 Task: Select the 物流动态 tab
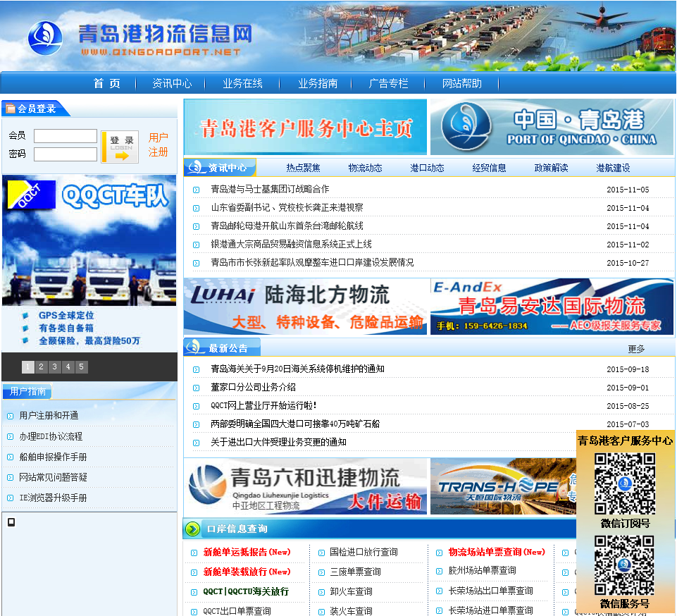click(x=365, y=168)
